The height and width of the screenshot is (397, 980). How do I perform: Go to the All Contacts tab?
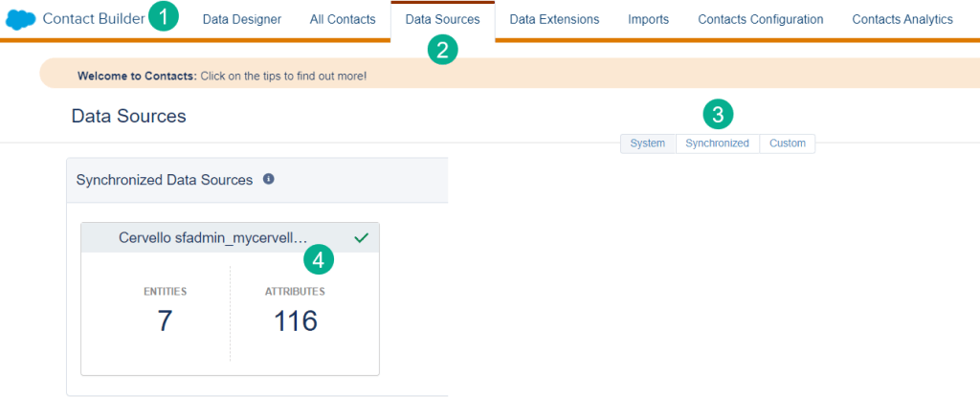(x=343, y=19)
